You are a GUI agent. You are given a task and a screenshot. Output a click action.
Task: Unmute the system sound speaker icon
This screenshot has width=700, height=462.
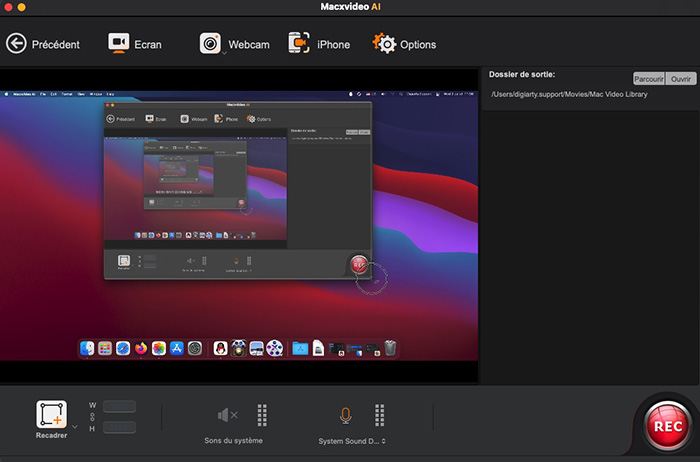227,415
